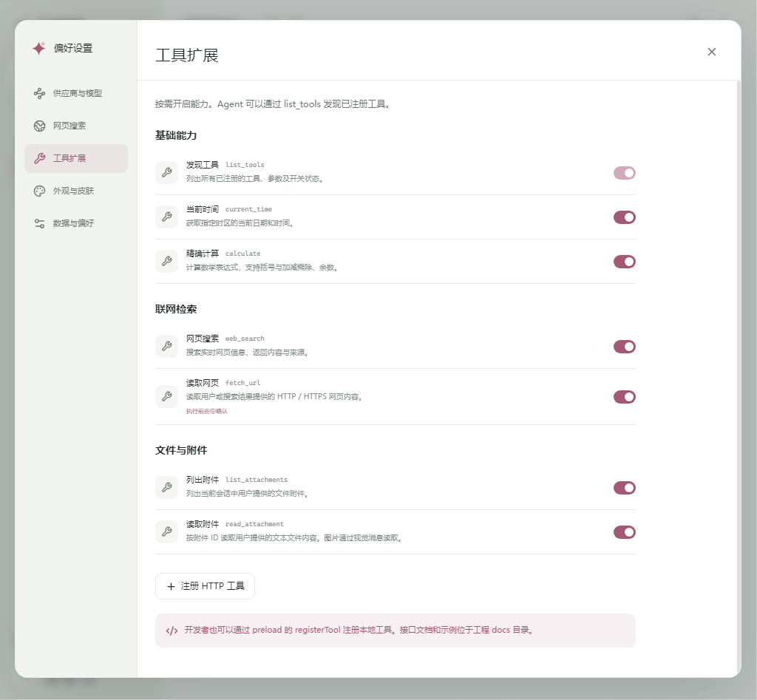Click the wrench icon in the web_search row
Viewport: 757px width, 700px height.
click(x=166, y=346)
